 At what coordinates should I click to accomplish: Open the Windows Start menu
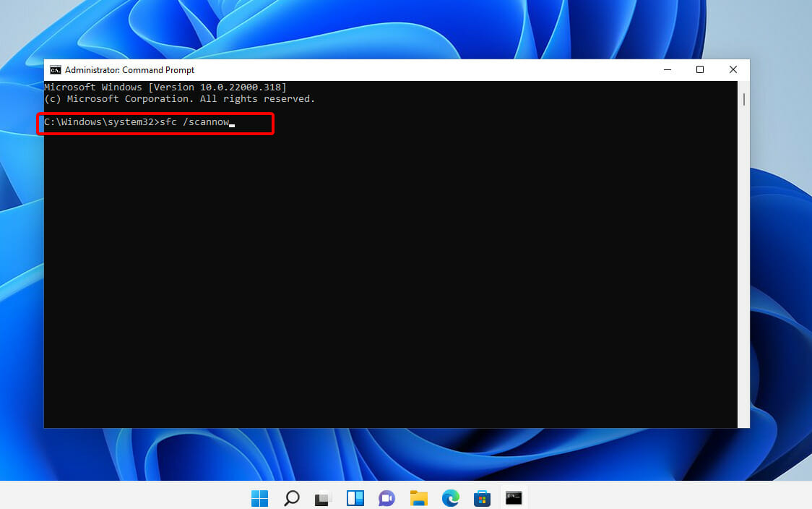click(259, 498)
